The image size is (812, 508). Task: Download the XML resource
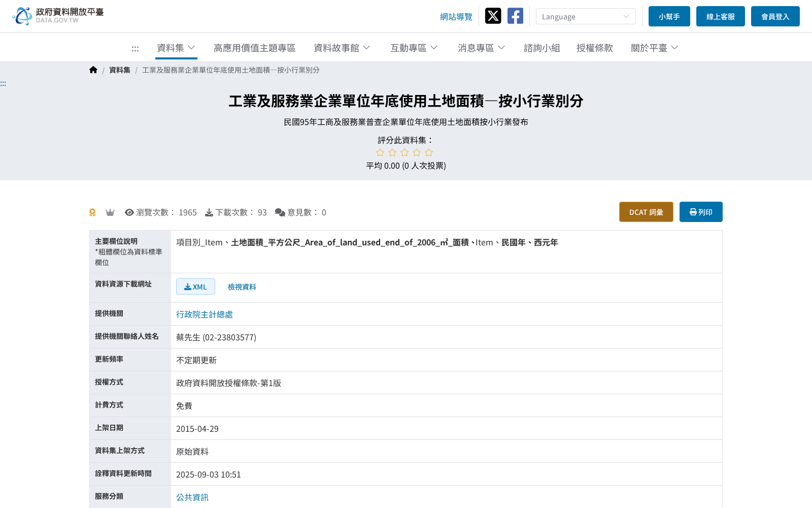tap(195, 287)
